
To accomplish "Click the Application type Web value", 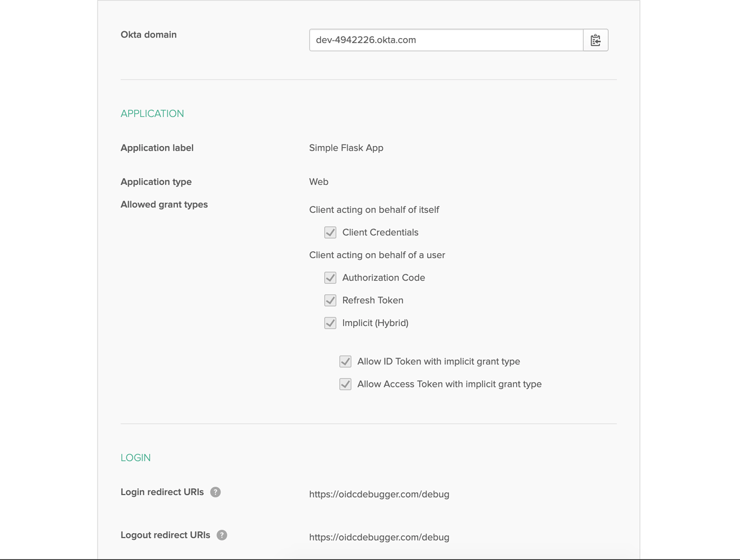I will point(319,182).
